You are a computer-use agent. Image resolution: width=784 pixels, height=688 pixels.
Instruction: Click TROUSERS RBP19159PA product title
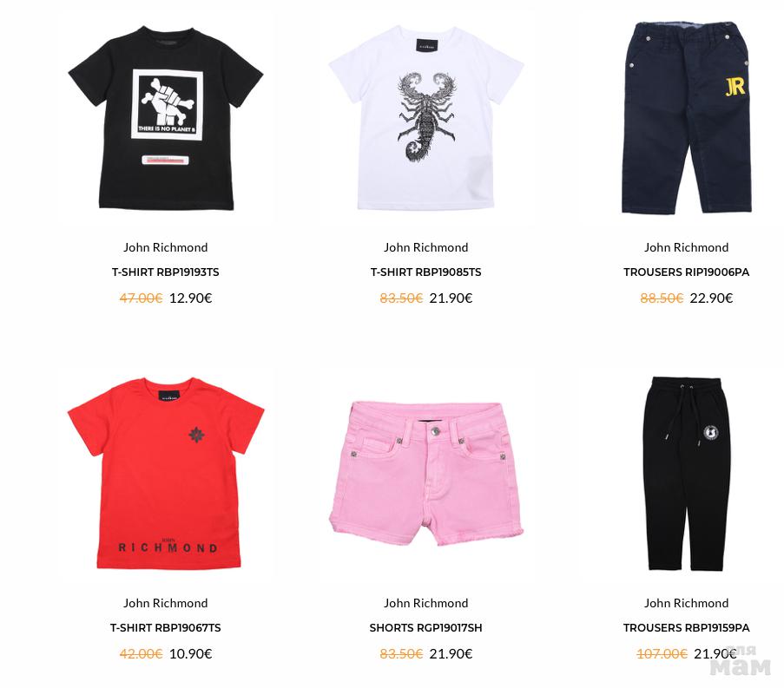point(686,628)
